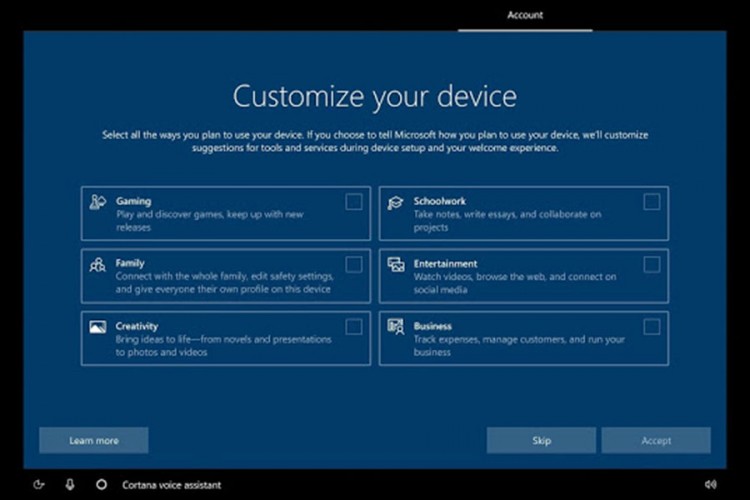Click 'Track expenses, manage customers' description
750x500 pixels.
click(x=519, y=345)
